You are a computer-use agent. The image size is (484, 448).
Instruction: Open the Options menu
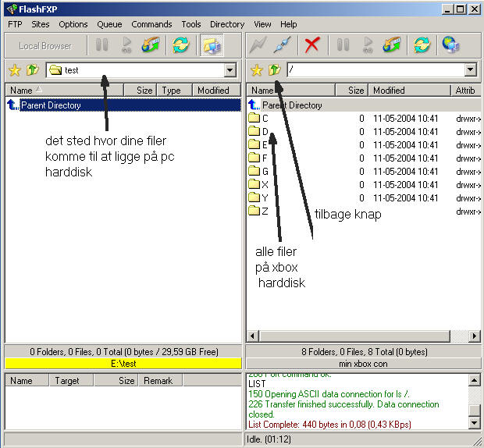(73, 24)
